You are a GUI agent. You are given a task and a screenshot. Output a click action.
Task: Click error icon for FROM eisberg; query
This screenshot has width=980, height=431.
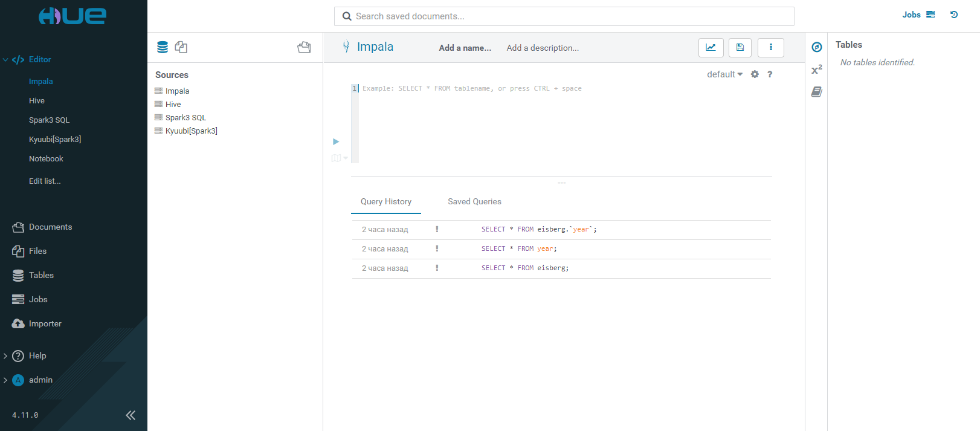pyautogui.click(x=437, y=268)
